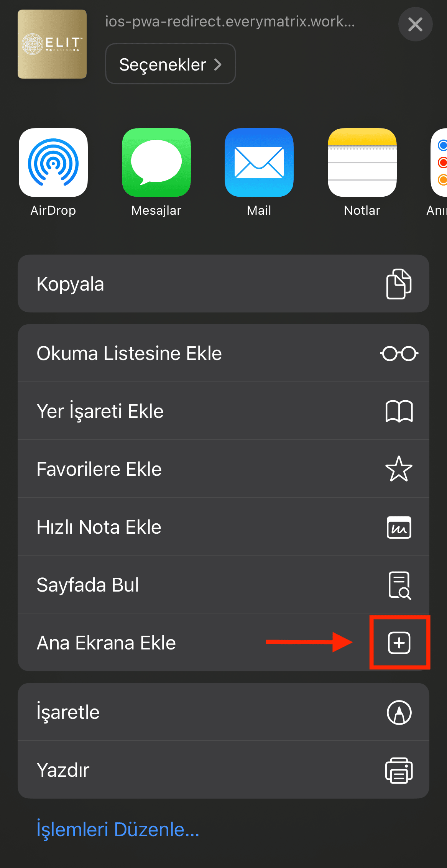Click the quick note icon beside Hızlı Nota Ekle
The image size is (447, 868).
[399, 527]
